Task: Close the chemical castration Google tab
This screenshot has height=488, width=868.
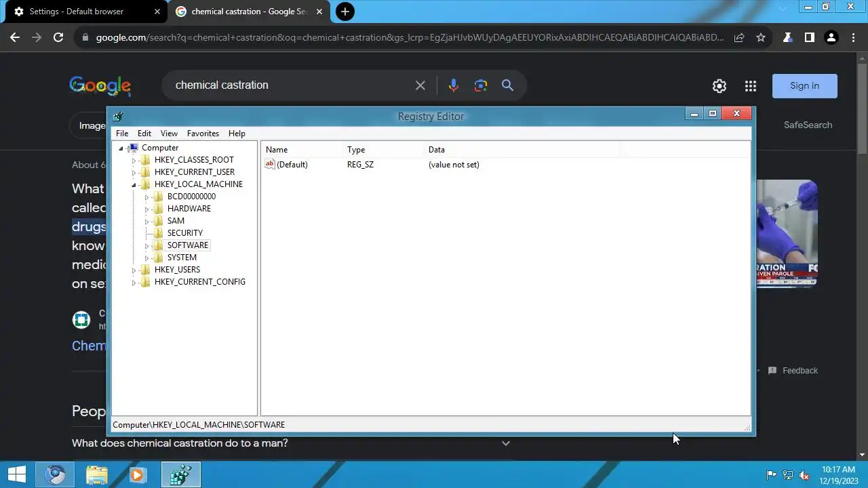Action: [319, 12]
